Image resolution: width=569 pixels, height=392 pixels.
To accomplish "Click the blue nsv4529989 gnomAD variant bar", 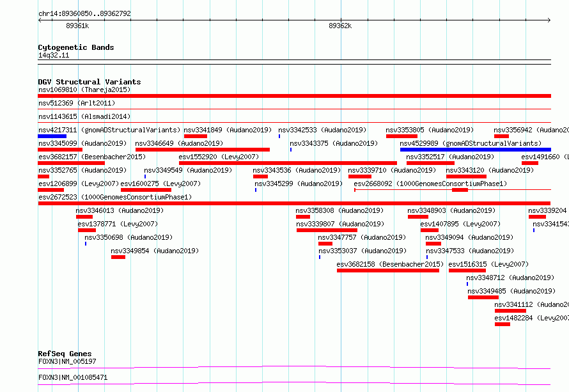I will pos(476,150).
